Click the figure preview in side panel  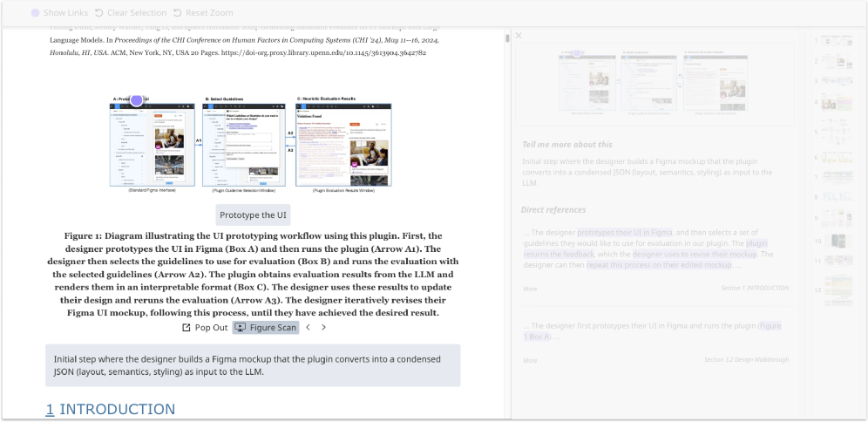(x=654, y=85)
